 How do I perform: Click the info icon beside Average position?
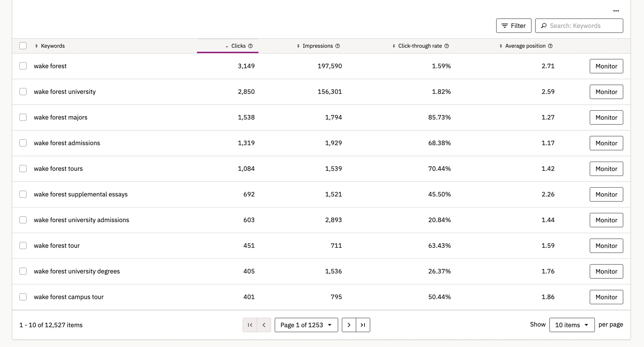coord(550,46)
